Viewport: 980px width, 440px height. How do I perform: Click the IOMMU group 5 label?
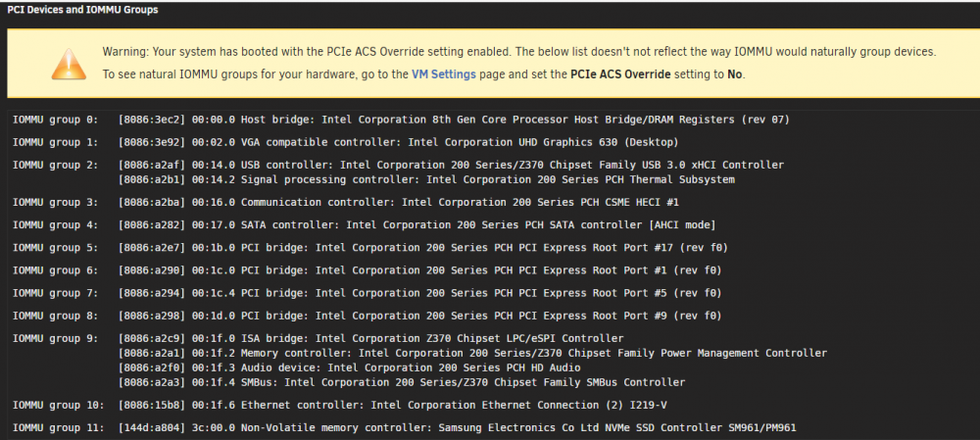point(56,248)
